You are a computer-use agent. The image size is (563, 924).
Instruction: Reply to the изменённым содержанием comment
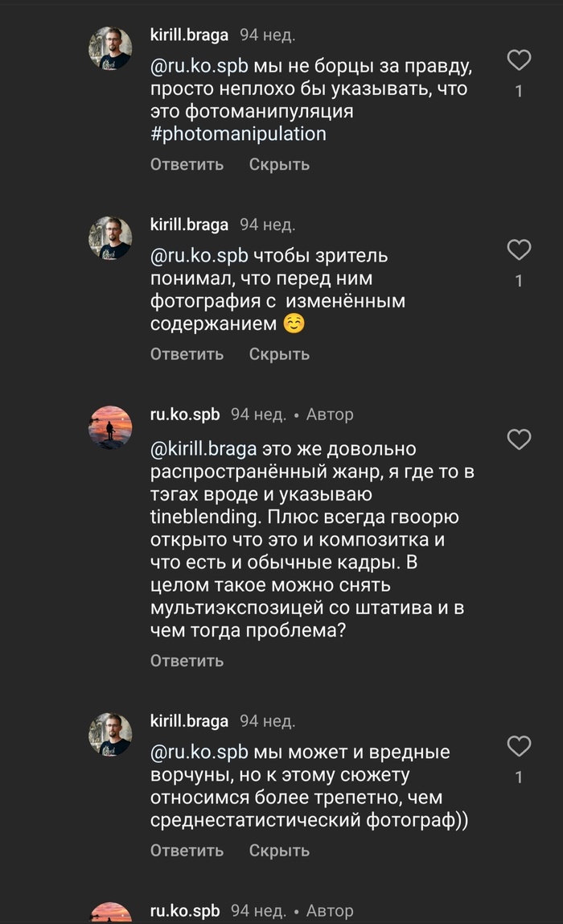pyautogui.click(x=187, y=354)
